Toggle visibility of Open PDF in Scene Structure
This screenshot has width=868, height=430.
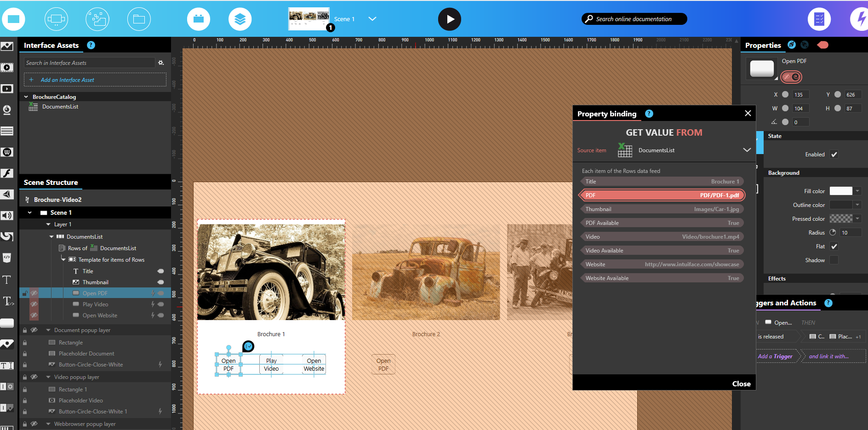coord(34,293)
